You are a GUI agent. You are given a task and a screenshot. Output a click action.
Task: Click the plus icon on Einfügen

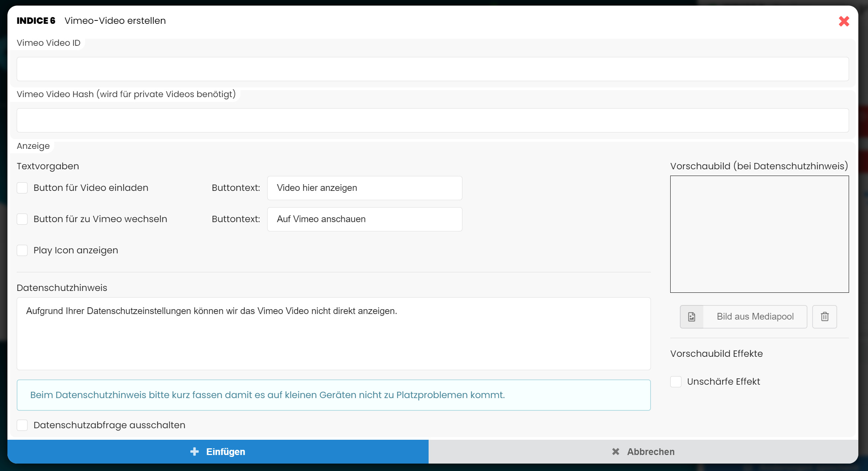tap(194, 451)
